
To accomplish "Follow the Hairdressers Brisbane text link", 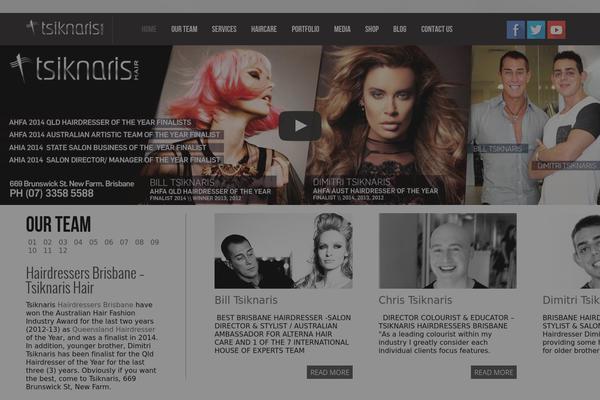I will point(95,305).
